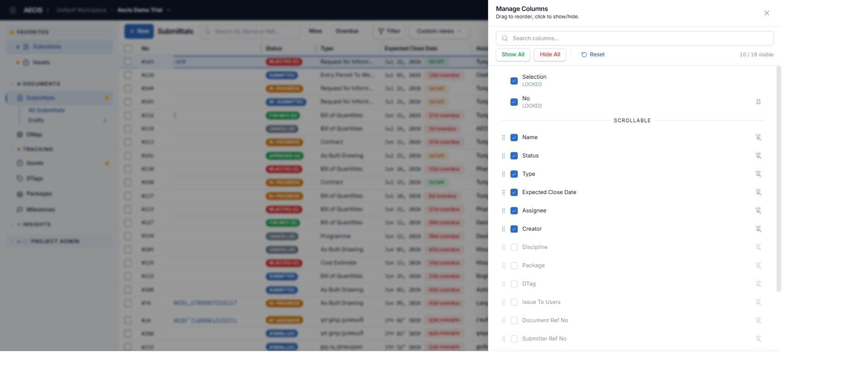The height and width of the screenshot is (390, 868).
Task: Uncheck the Type column checkbox
Action: pyautogui.click(x=514, y=174)
